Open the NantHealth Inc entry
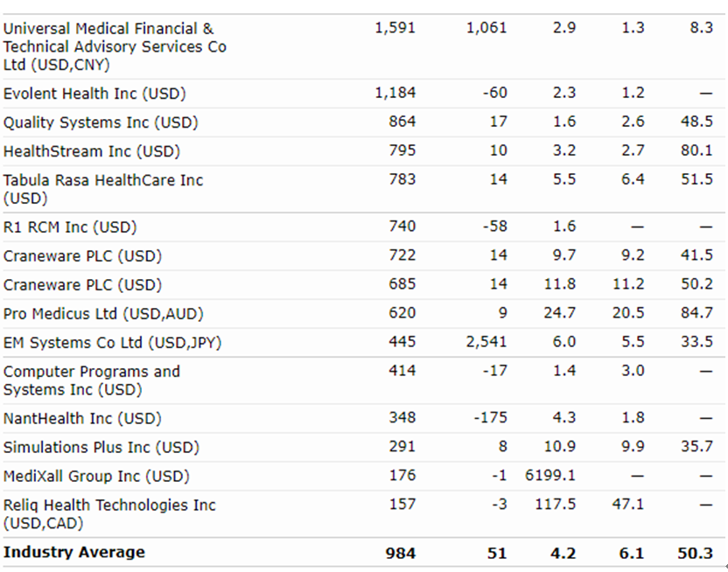 coord(82,419)
